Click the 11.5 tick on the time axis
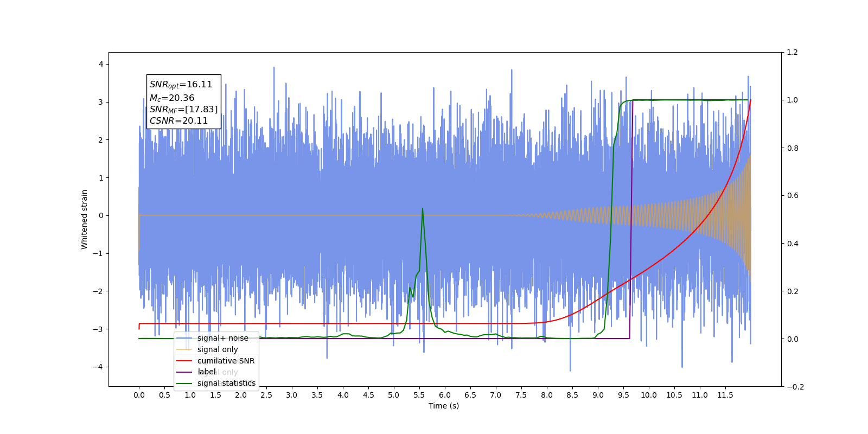This screenshot has width=868, height=434. pos(725,395)
